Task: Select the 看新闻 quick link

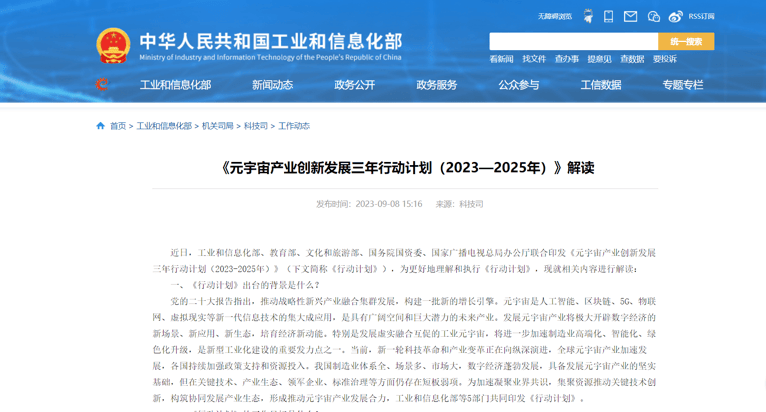Action: [501, 59]
